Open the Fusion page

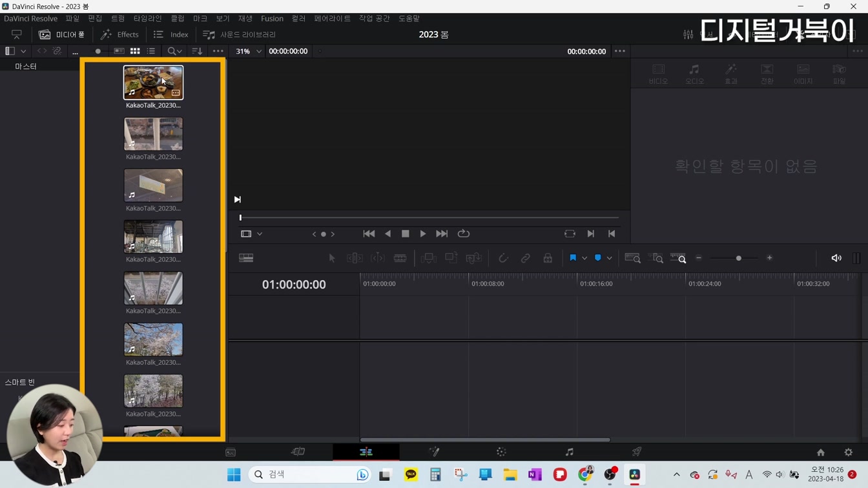point(434,452)
